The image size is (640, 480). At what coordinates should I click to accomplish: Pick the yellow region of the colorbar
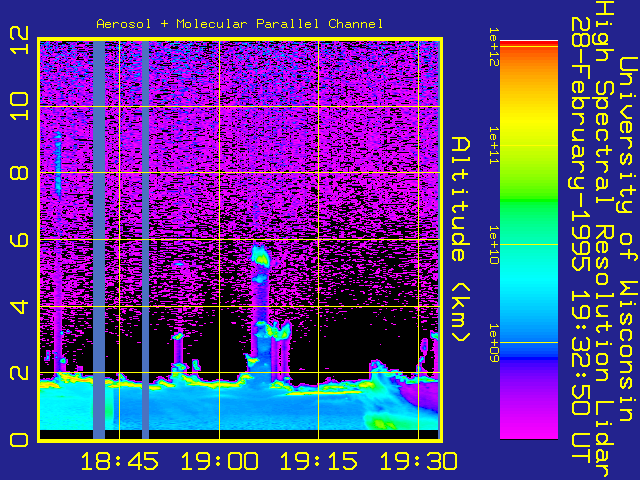[x=529, y=120]
